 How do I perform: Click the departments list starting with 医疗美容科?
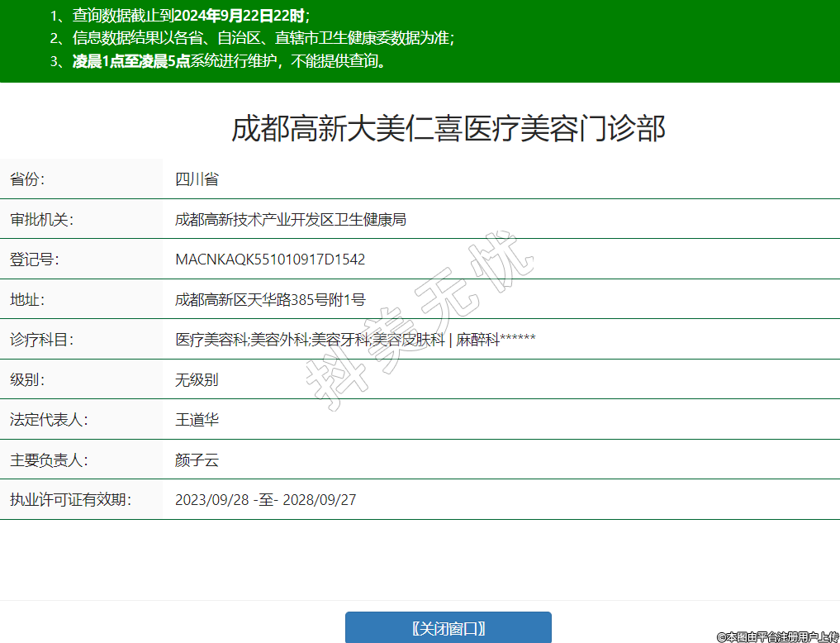pyautogui.click(x=355, y=340)
